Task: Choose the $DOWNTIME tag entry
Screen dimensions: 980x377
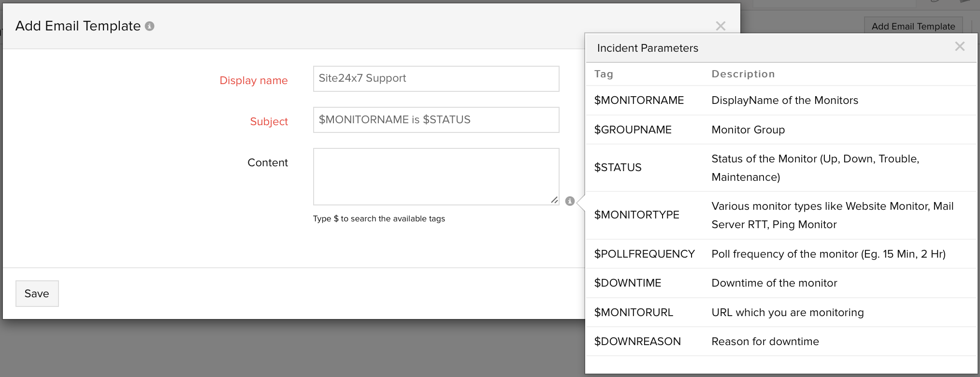Action: pyautogui.click(x=627, y=283)
